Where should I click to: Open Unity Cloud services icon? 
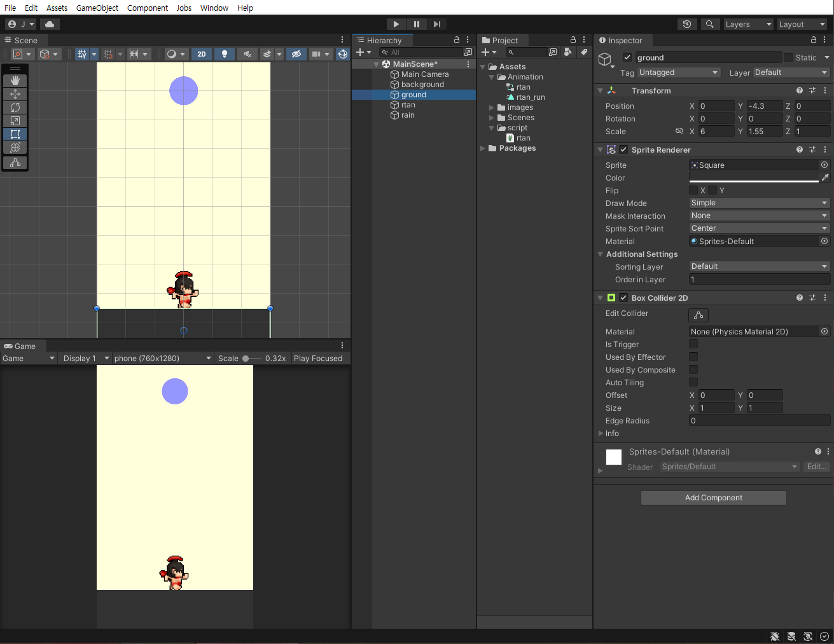click(x=50, y=24)
